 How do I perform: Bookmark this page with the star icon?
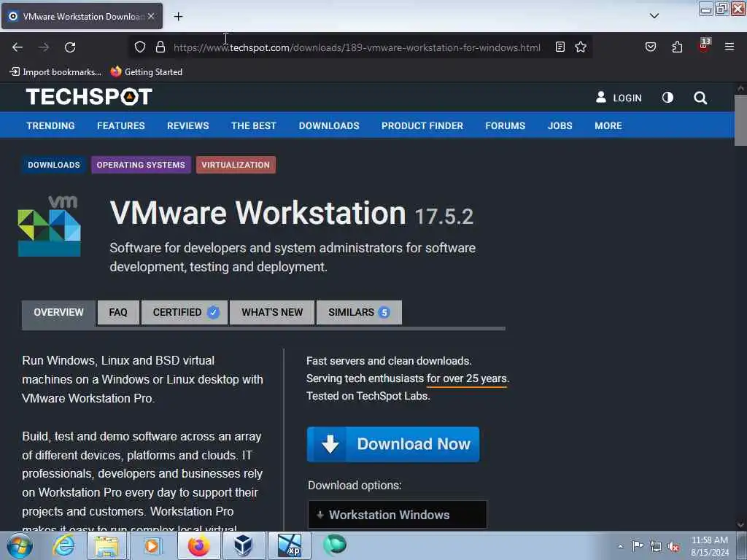pos(580,47)
